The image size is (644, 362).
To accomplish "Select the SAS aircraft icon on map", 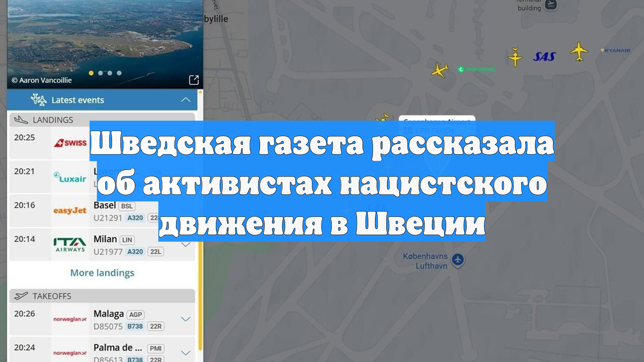I will click(515, 57).
